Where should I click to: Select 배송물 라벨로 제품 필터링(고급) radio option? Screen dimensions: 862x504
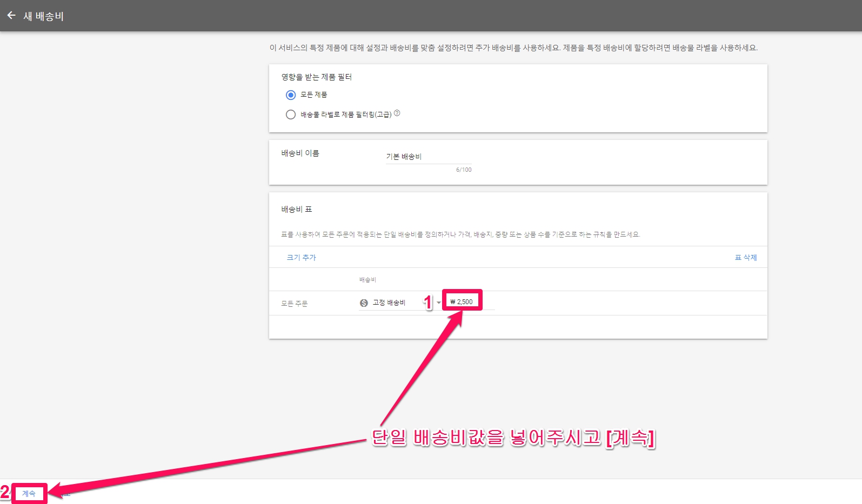[291, 115]
